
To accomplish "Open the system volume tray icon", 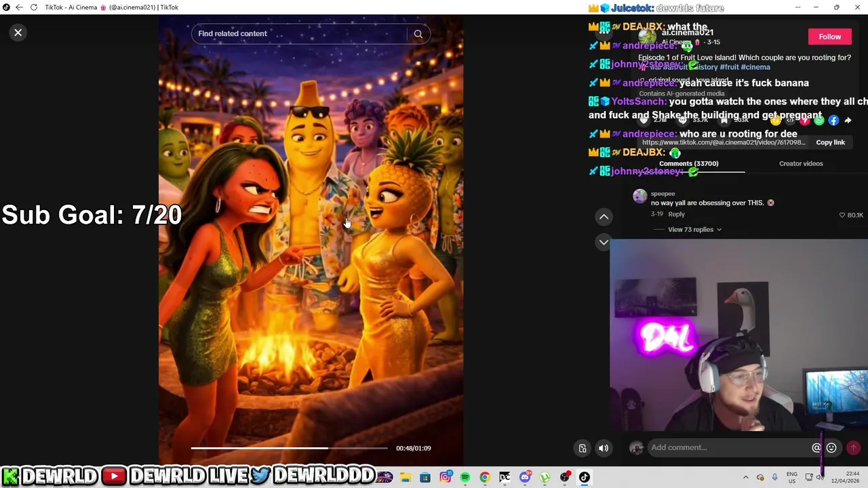I will 821,477.
